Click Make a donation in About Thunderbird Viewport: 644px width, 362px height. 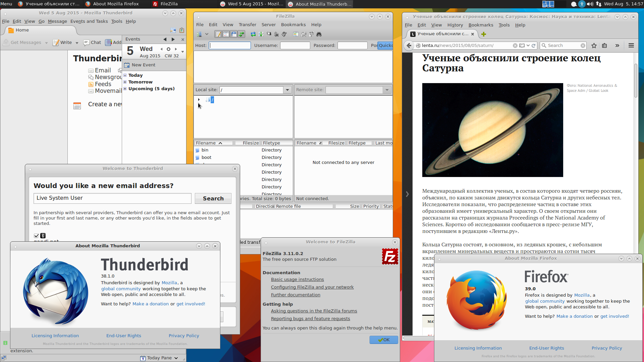[151, 304]
